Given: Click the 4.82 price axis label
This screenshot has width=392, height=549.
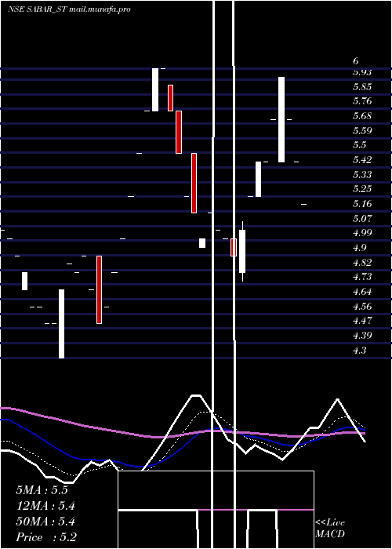Looking at the screenshot, I should (362, 263).
